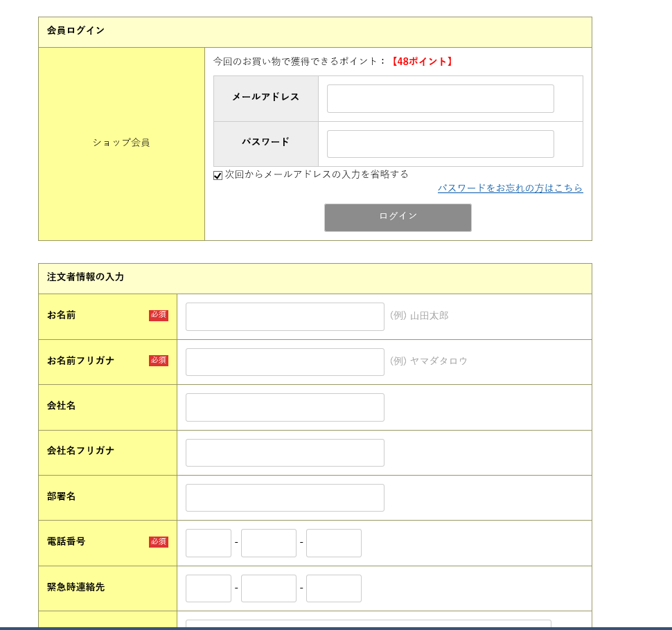Select the 部署名 input field

coord(284,497)
